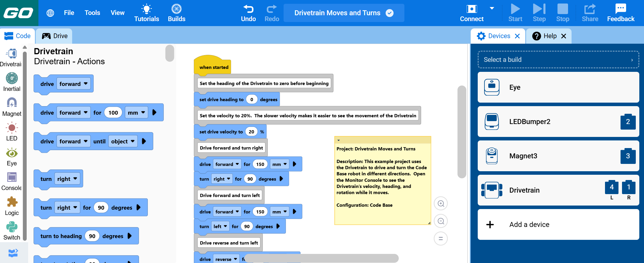644x263 pixels.
Task: Select the Logic block category
Action: [x=12, y=206]
